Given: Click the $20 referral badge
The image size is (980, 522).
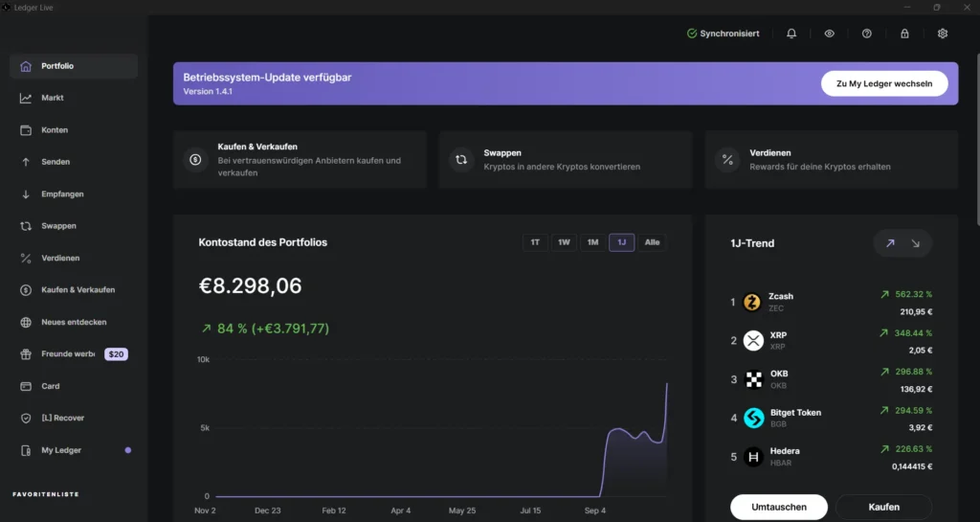Looking at the screenshot, I should click(116, 354).
